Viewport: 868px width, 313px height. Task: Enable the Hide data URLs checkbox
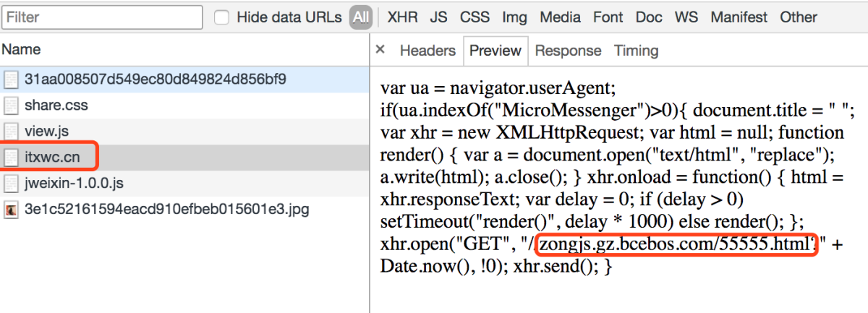[x=221, y=17]
